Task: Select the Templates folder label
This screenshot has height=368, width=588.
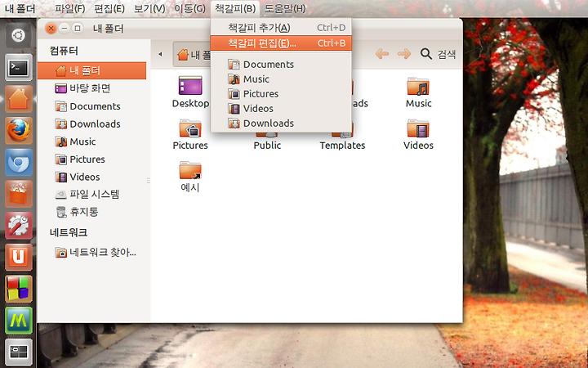Action: 342,146
